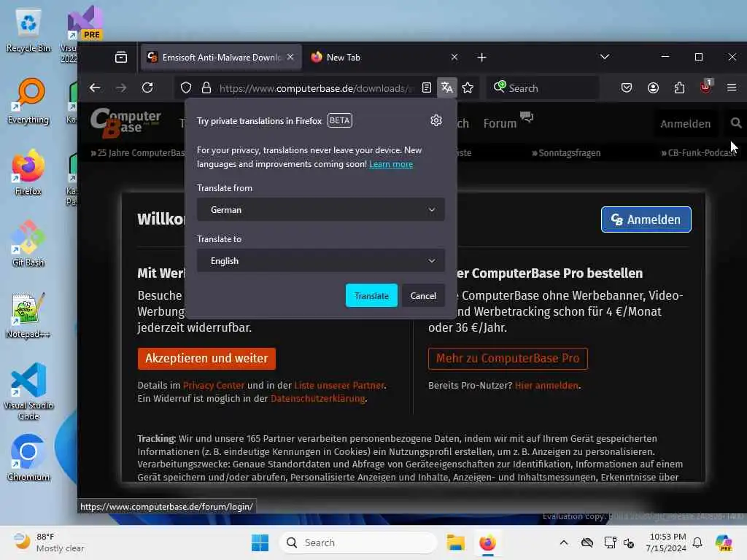Click the translate page icon in address bar

pyautogui.click(x=447, y=87)
